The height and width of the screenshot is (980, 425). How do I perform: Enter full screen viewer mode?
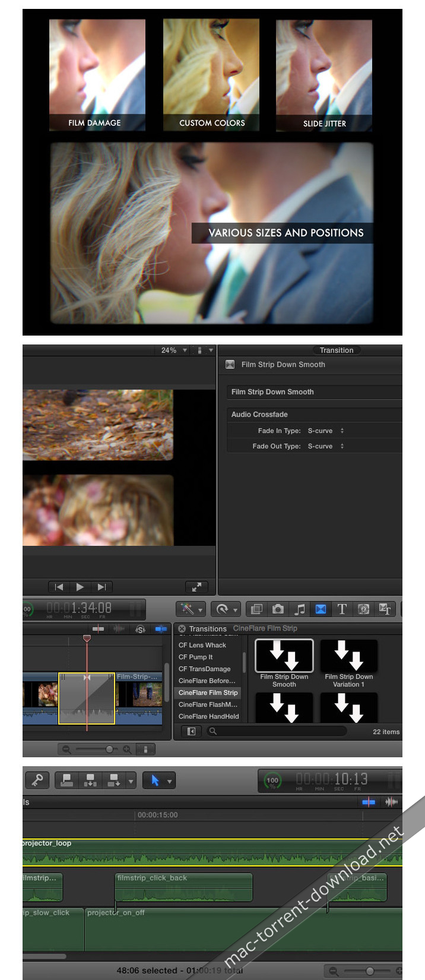point(196,587)
